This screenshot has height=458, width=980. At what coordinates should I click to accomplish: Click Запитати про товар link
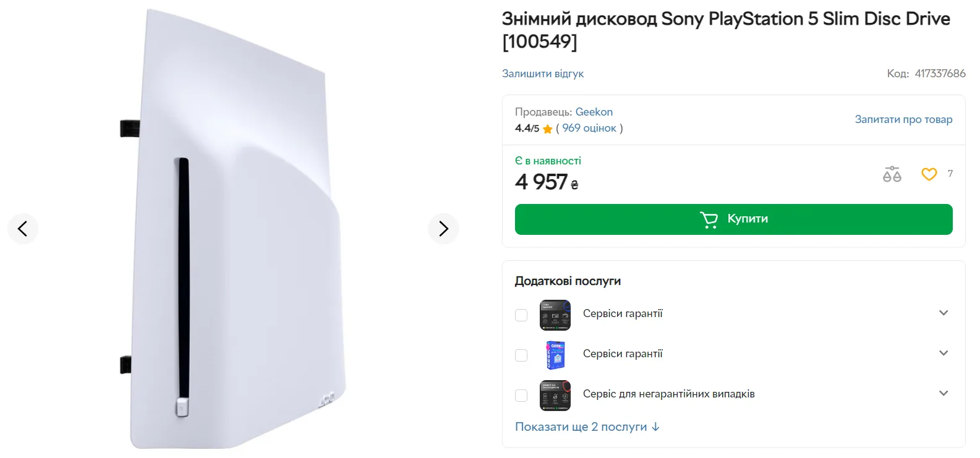click(x=903, y=119)
